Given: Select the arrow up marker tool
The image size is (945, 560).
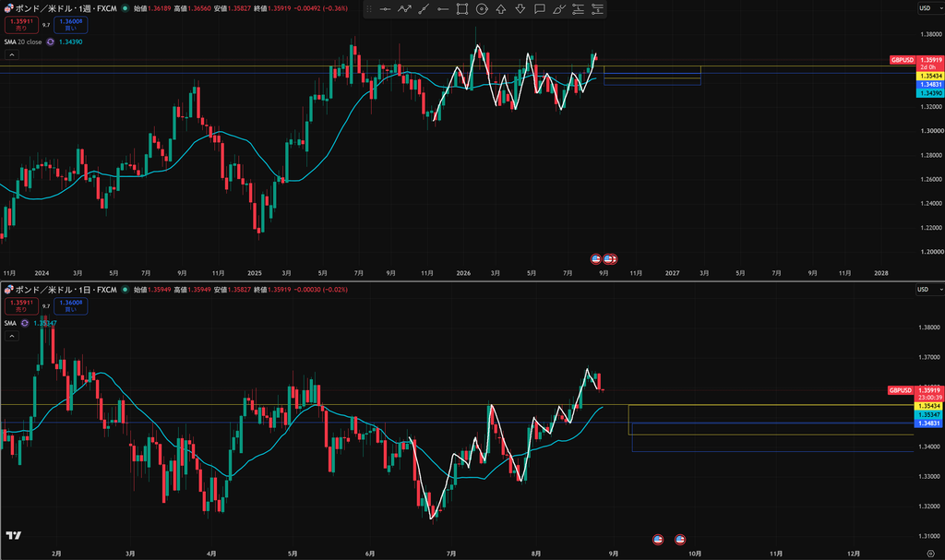Looking at the screenshot, I should click(x=501, y=9).
